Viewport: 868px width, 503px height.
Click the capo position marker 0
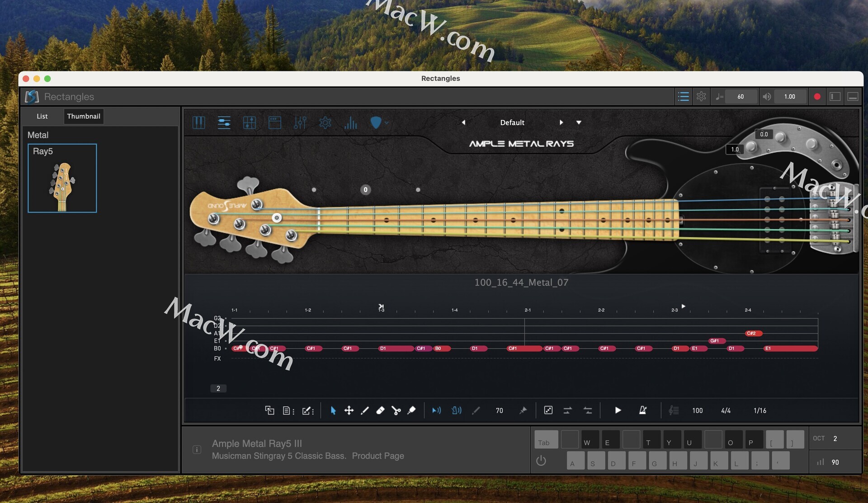[x=365, y=189]
